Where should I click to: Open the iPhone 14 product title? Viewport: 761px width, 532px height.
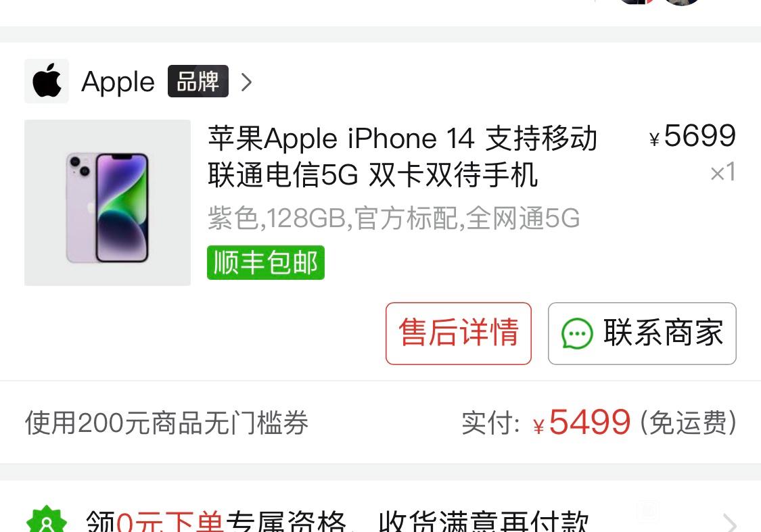tap(402, 157)
